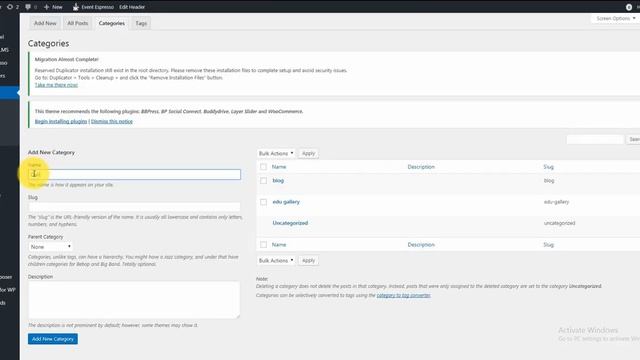Open the blog category

pos(278,180)
